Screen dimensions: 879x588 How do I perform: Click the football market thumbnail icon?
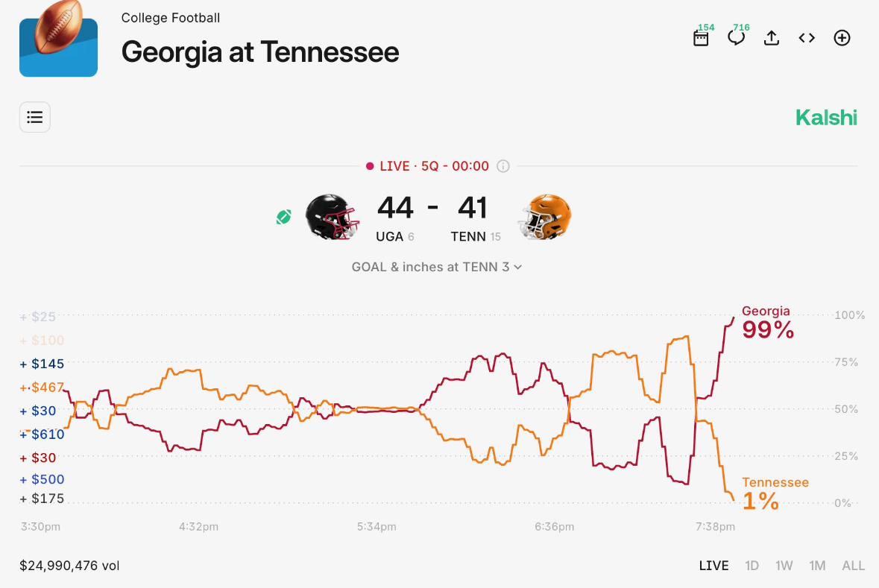pyautogui.click(x=58, y=39)
